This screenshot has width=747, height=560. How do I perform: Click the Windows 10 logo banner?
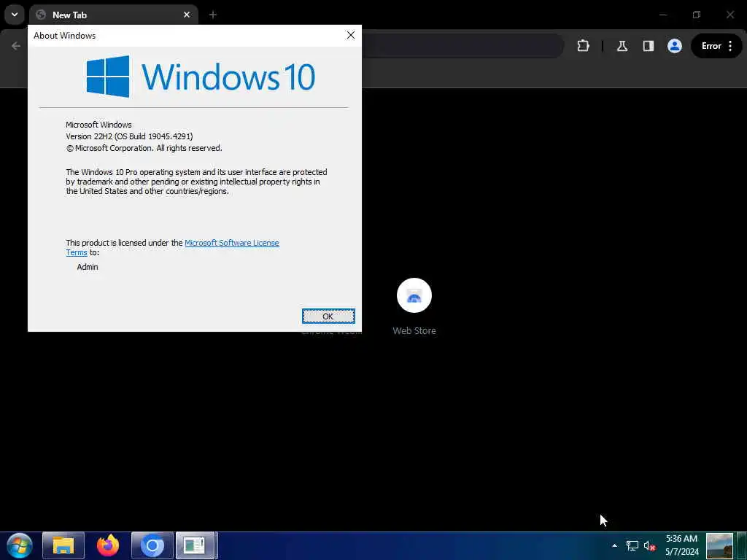click(x=201, y=77)
